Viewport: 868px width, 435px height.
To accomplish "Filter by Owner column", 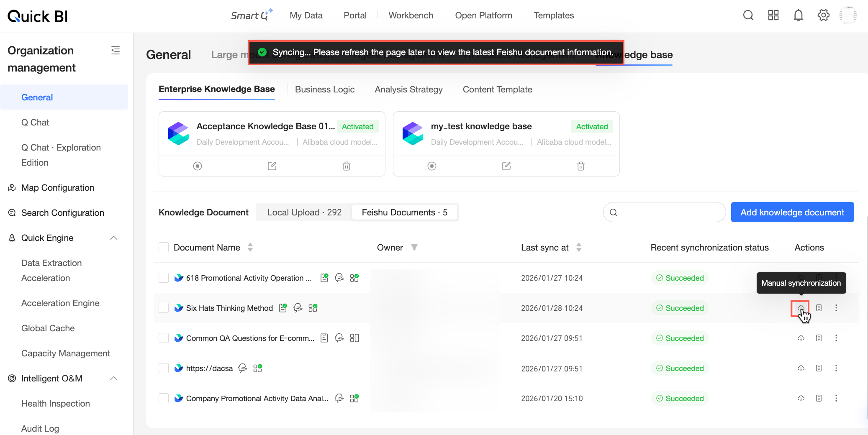I will (x=414, y=247).
